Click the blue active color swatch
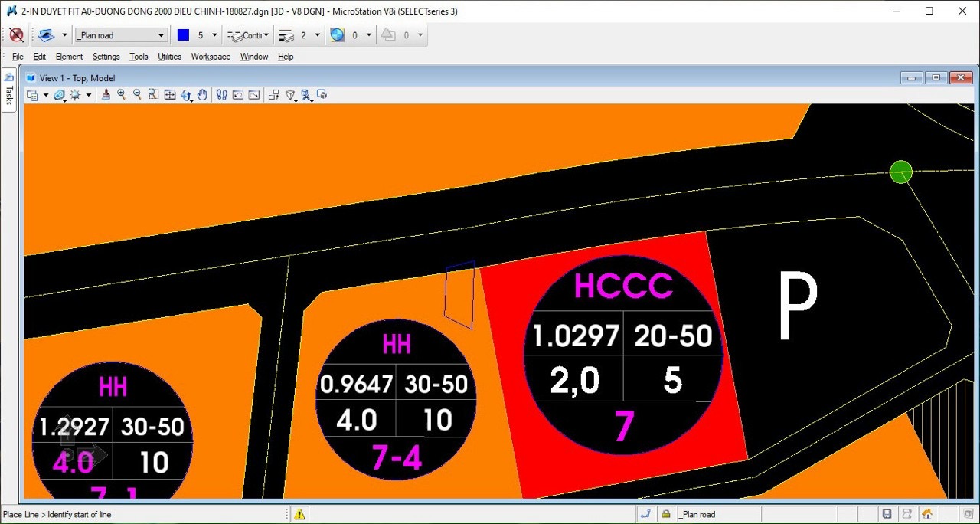980x524 pixels. [x=183, y=35]
